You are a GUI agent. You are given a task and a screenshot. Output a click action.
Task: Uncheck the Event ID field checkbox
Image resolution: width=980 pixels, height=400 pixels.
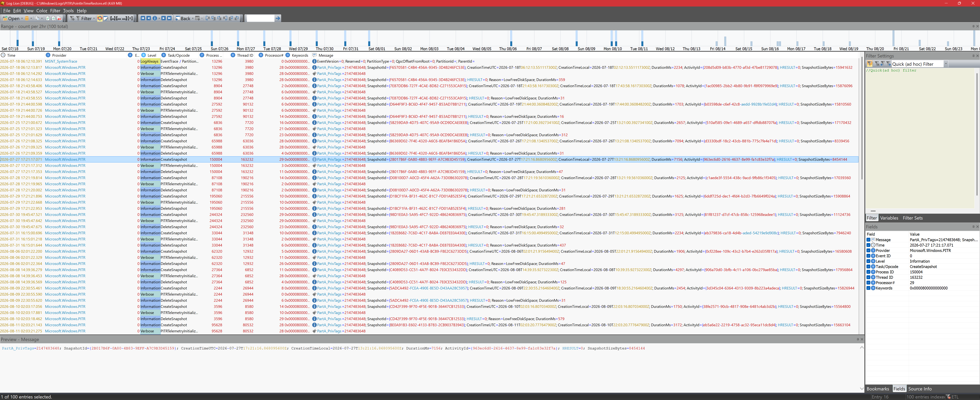tap(869, 256)
